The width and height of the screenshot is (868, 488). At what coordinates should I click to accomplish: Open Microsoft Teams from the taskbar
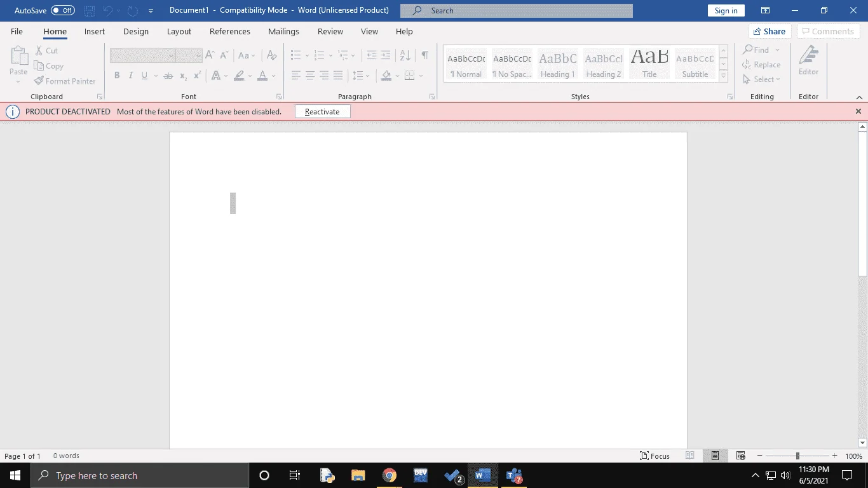click(514, 475)
